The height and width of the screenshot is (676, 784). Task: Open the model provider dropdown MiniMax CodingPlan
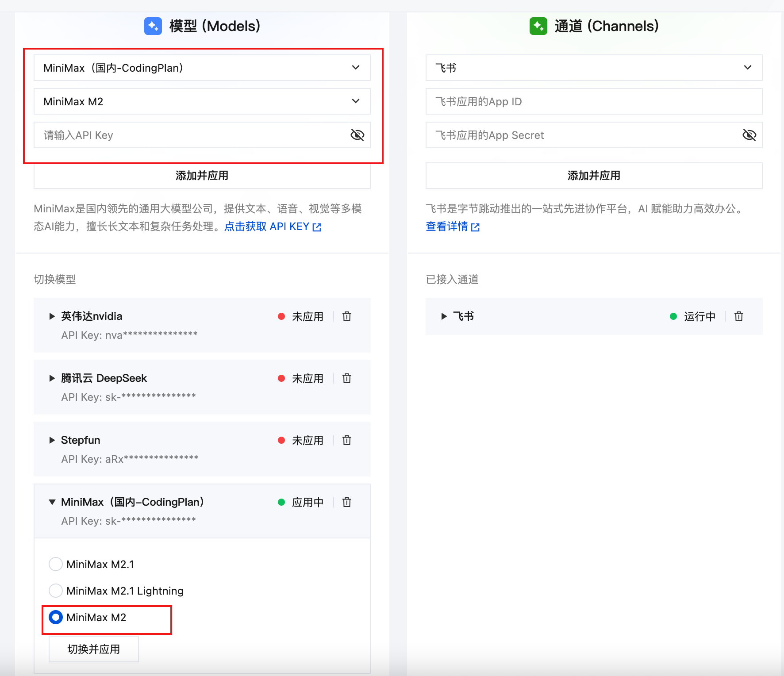[x=202, y=68]
